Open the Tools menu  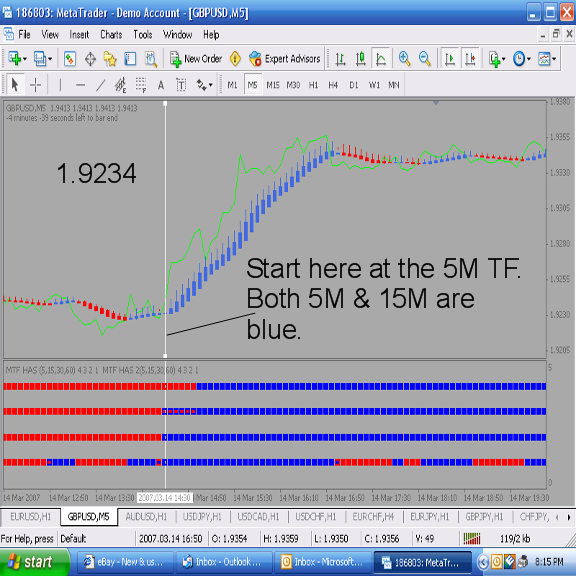[x=143, y=35]
